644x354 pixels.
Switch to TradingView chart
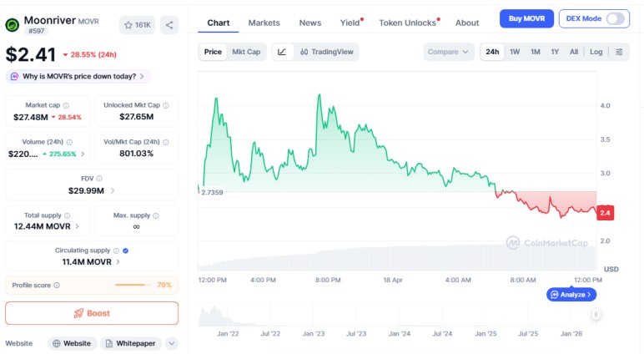(326, 52)
